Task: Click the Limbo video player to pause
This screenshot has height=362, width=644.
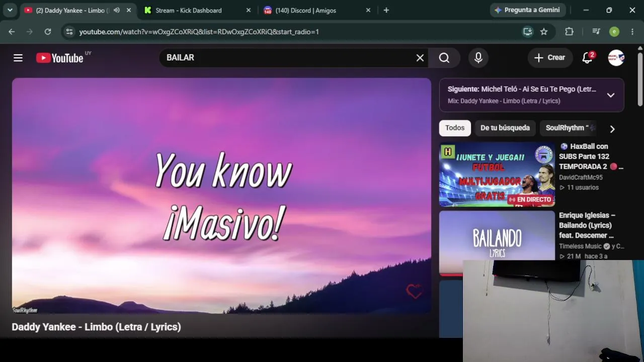Action: coord(221,196)
